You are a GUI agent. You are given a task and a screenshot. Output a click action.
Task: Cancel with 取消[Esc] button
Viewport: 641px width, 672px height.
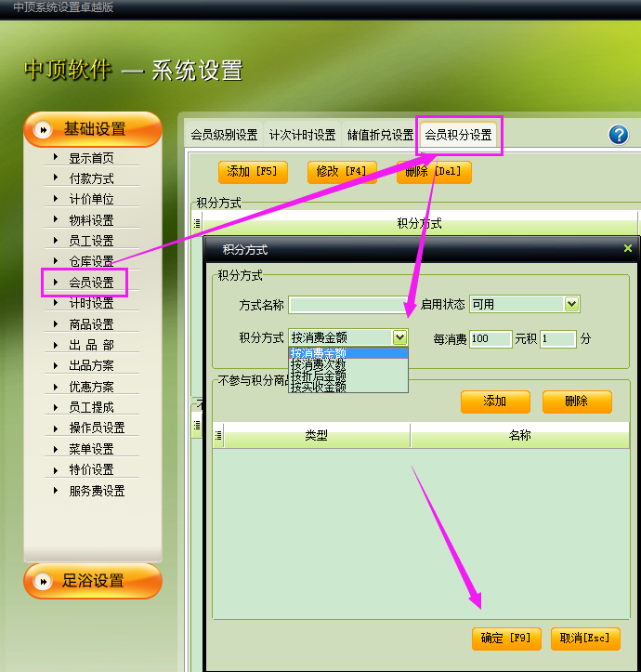point(585,639)
